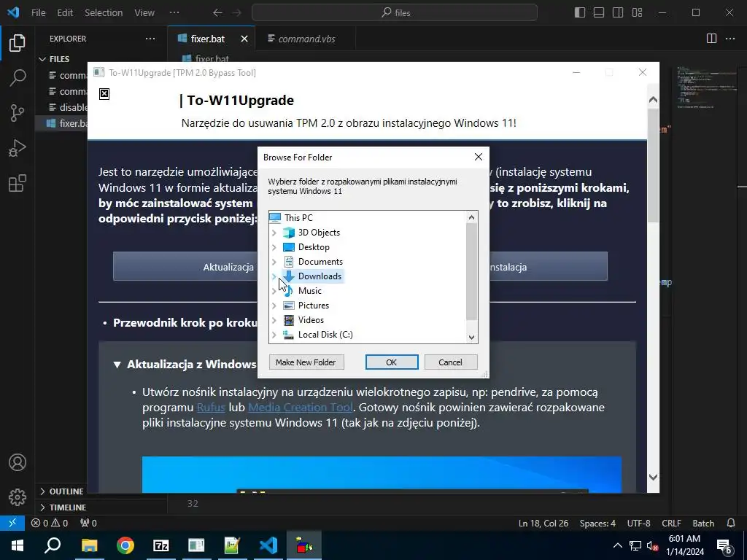Image resolution: width=747 pixels, height=560 pixels.
Task: Close the fixer.bat tab
Action: click(244, 39)
